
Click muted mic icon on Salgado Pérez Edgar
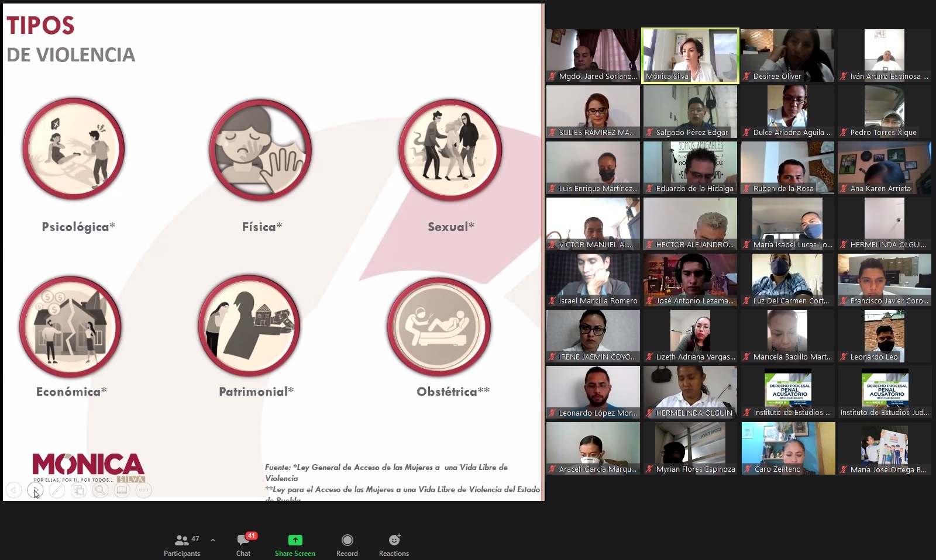coord(649,132)
